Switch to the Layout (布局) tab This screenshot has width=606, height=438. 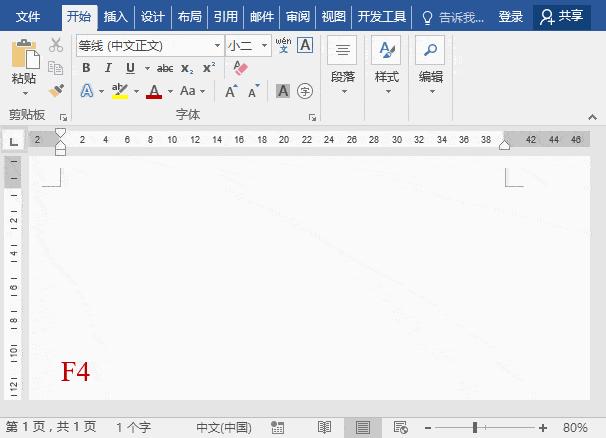coord(189,17)
